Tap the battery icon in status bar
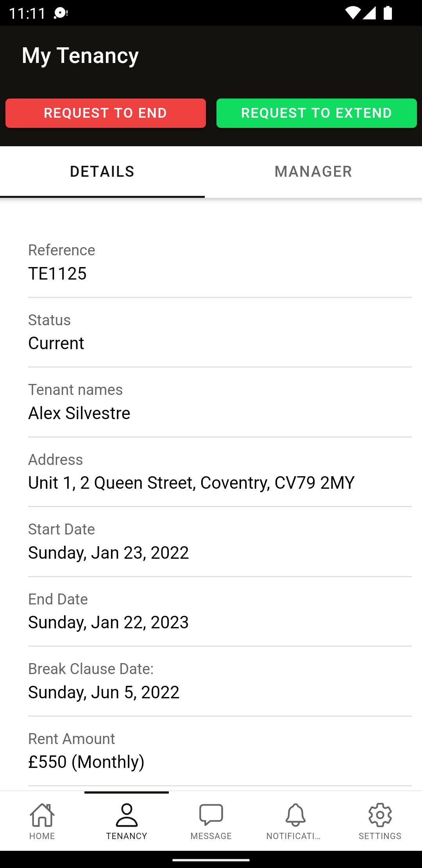This screenshot has height=868, width=422. coord(388,13)
